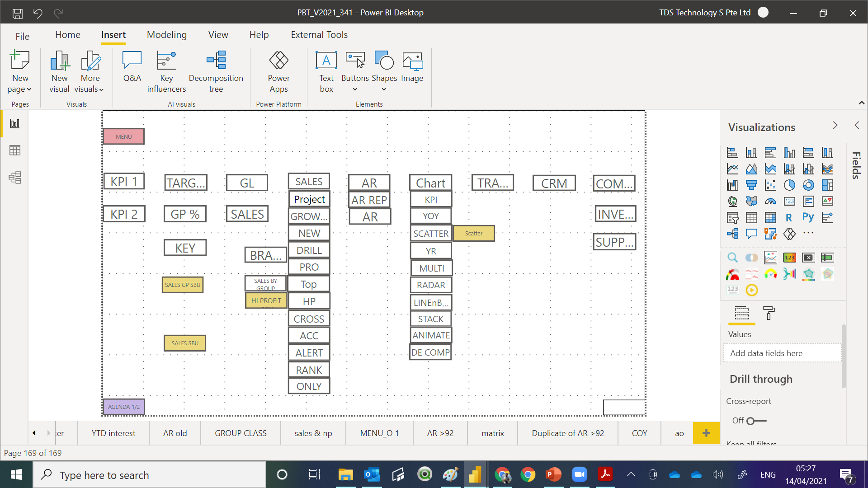Select the R script visual
The width and height of the screenshot is (868, 488).
(x=789, y=217)
